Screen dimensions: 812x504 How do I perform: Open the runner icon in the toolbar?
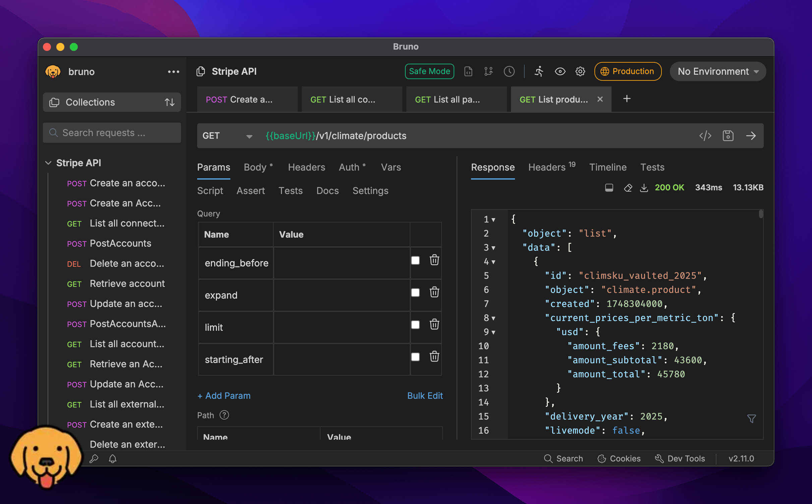pos(539,71)
